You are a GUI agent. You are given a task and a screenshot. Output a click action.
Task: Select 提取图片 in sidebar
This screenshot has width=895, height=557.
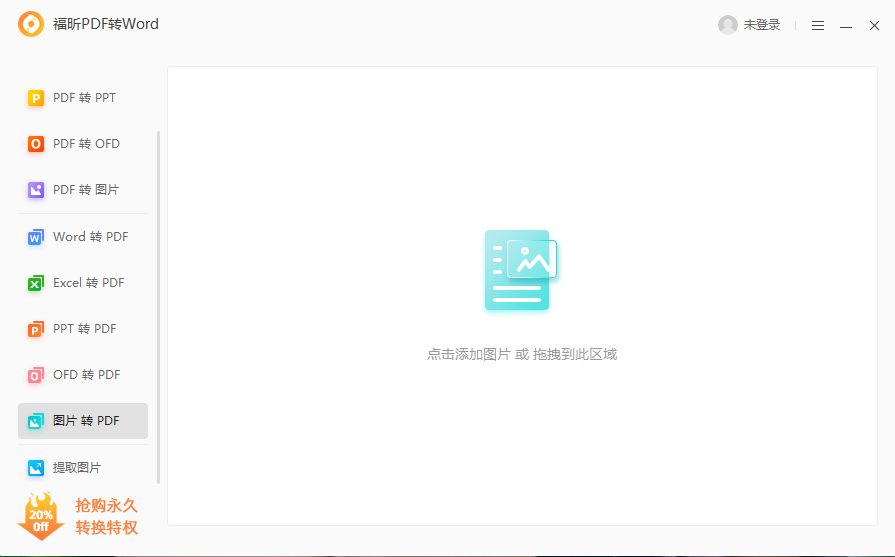coord(83,467)
